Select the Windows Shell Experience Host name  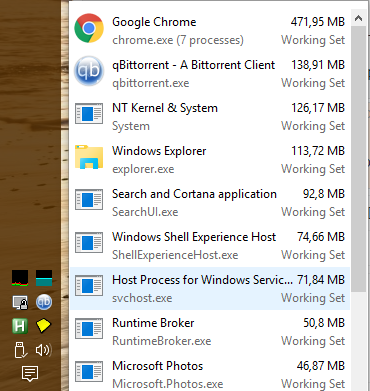(194, 237)
